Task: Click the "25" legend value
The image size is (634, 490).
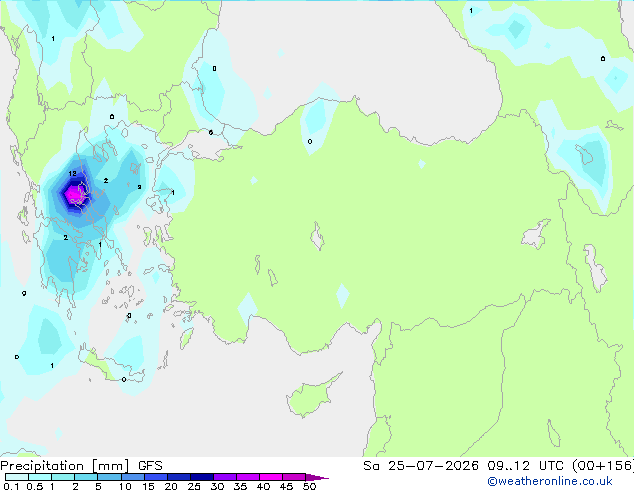Action: click(x=194, y=486)
